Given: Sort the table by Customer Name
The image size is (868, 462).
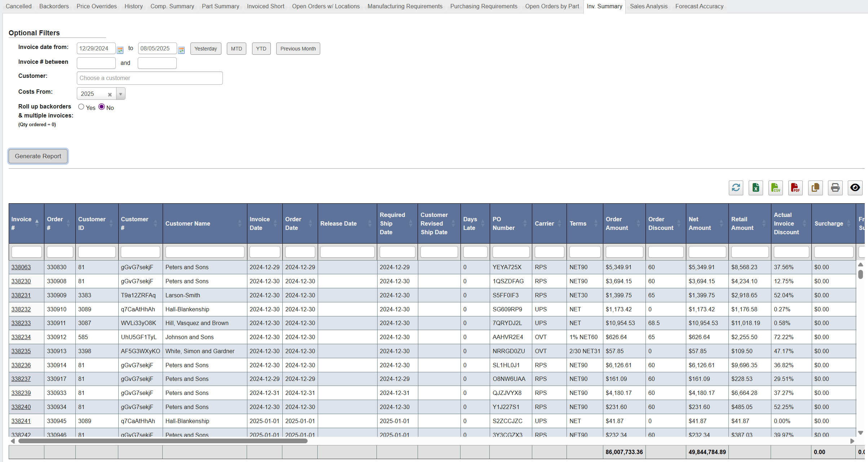Looking at the screenshot, I should [188, 223].
